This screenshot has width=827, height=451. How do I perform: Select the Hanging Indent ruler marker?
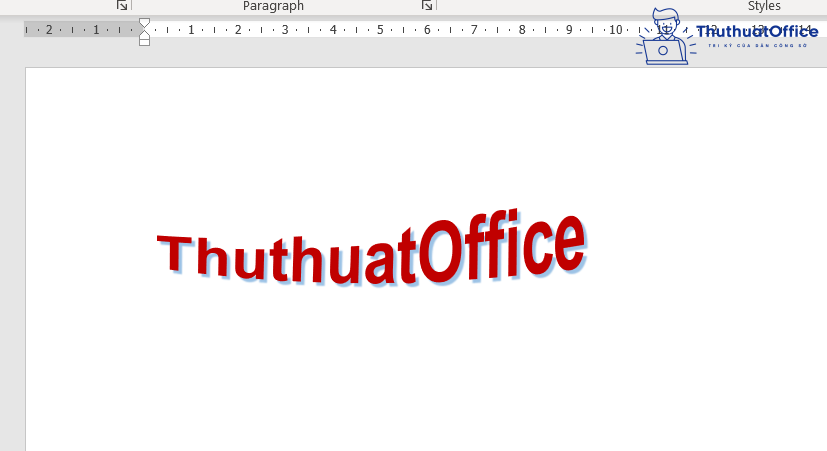point(144,33)
